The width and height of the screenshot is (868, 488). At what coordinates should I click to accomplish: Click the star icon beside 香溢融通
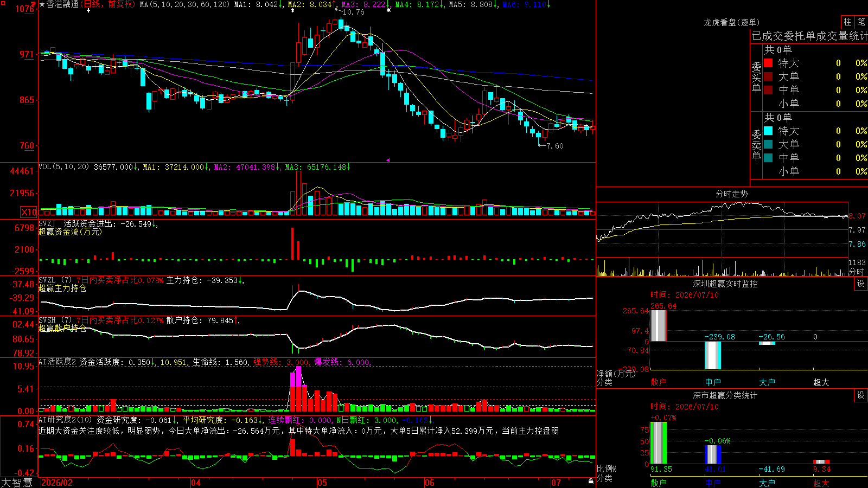(42, 4)
